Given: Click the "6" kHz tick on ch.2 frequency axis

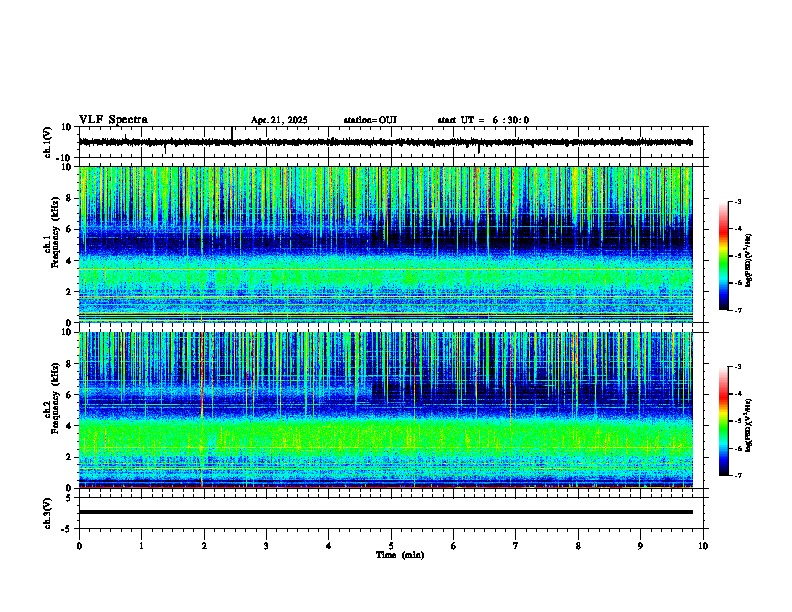Looking at the screenshot, I should tap(69, 395).
